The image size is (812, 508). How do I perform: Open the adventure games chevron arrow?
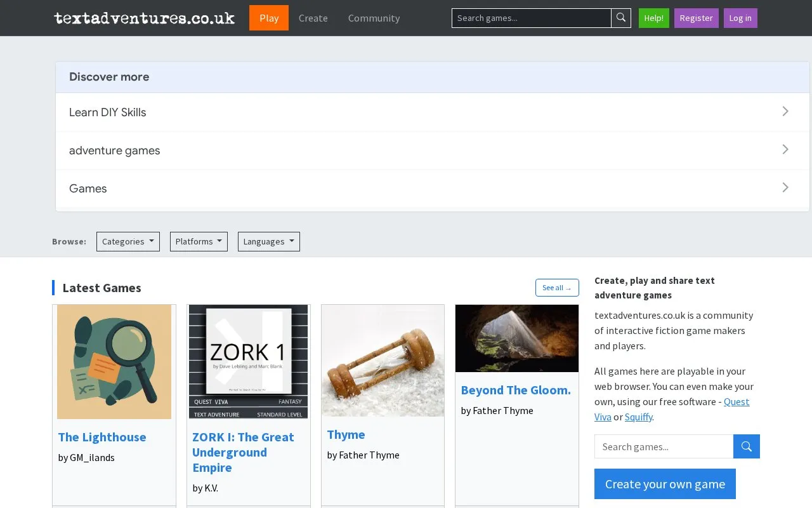785,150
